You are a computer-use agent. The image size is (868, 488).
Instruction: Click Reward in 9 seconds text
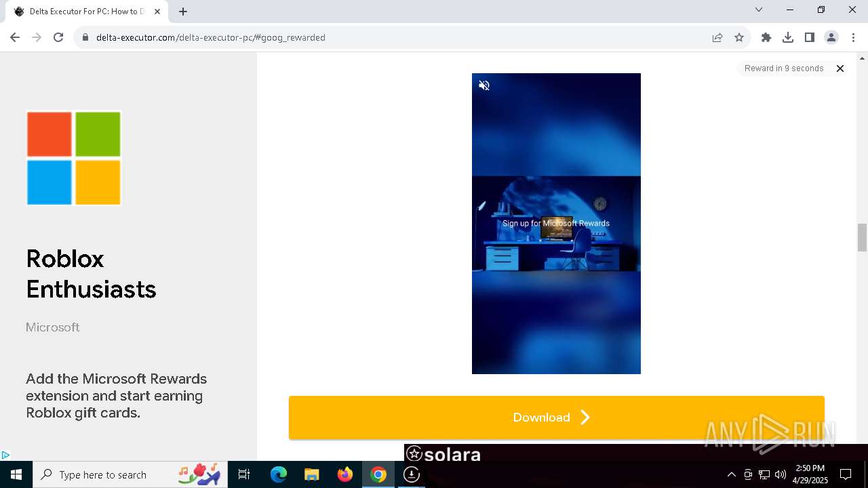[784, 68]
